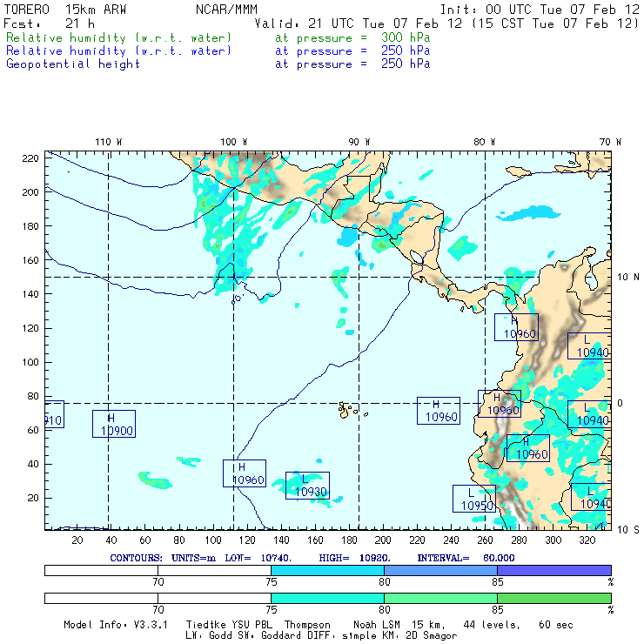Click the CONTOURS units info line
The image size is (644, 644).
pos(312,558)
